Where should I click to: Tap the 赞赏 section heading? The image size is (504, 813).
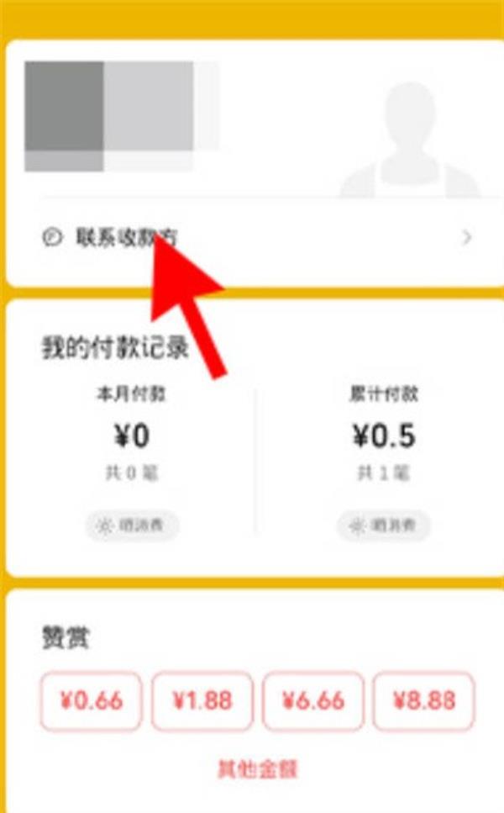point(66,637)
